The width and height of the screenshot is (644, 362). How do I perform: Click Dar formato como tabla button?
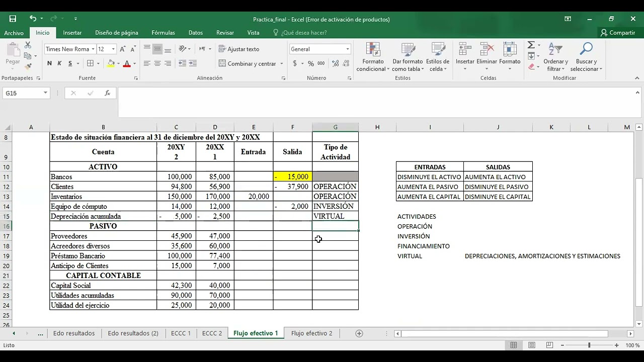[407, 57]
